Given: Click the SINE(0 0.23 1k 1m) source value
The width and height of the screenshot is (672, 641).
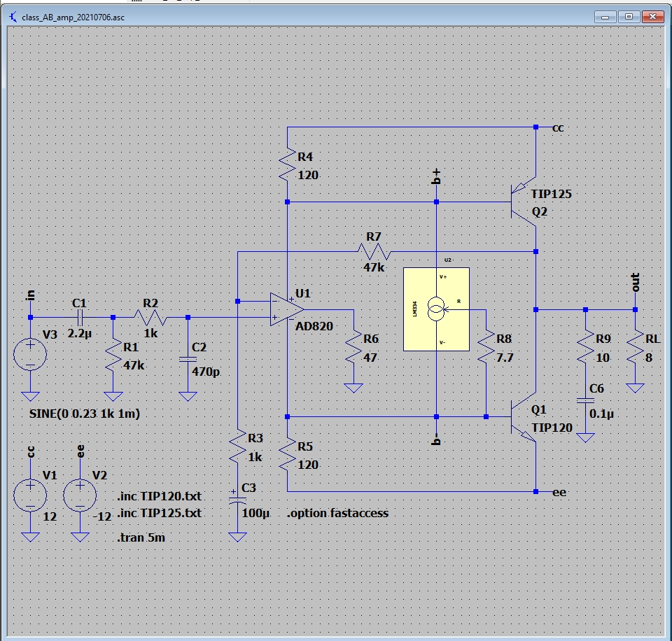Looking at the screenshot, I should (85, 414).
